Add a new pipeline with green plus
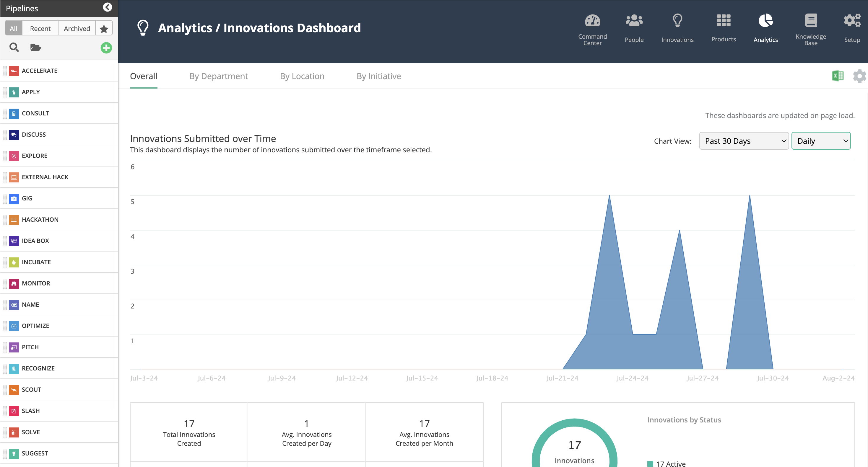 click(106, 48)
